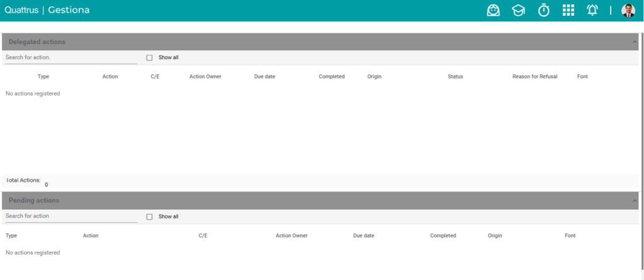Open the support assistant face icon
Viewport: 644px width, 280px height.
(493, 11)
